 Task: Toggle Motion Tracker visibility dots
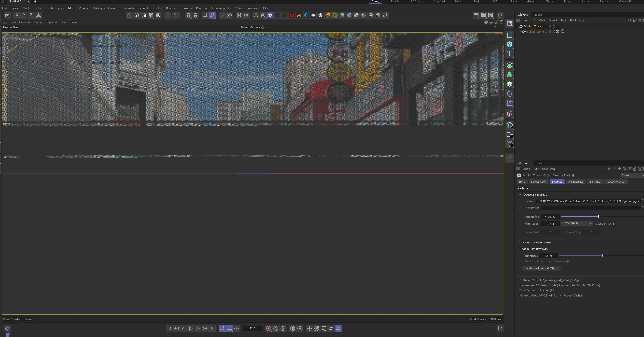553,26
